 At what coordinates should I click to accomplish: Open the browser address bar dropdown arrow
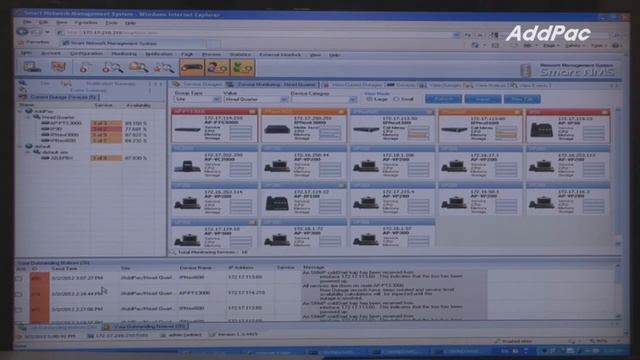pos(456,35)
